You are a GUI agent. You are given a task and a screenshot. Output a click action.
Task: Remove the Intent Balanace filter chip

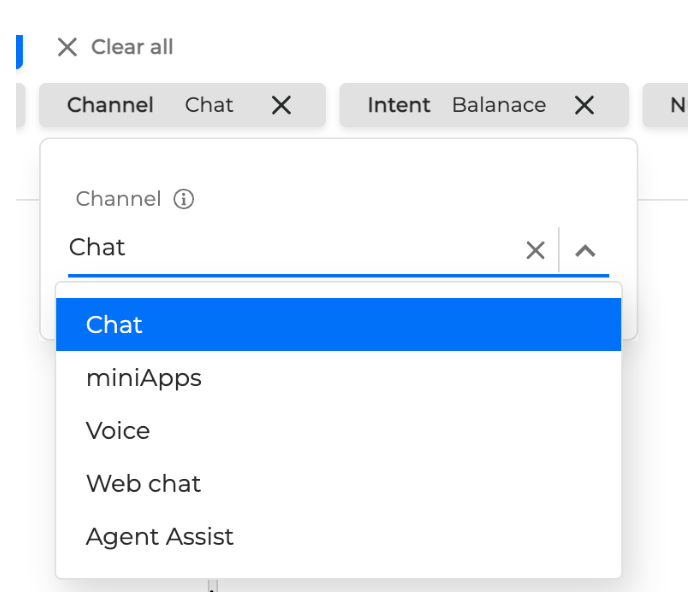(x=584, y=105)
